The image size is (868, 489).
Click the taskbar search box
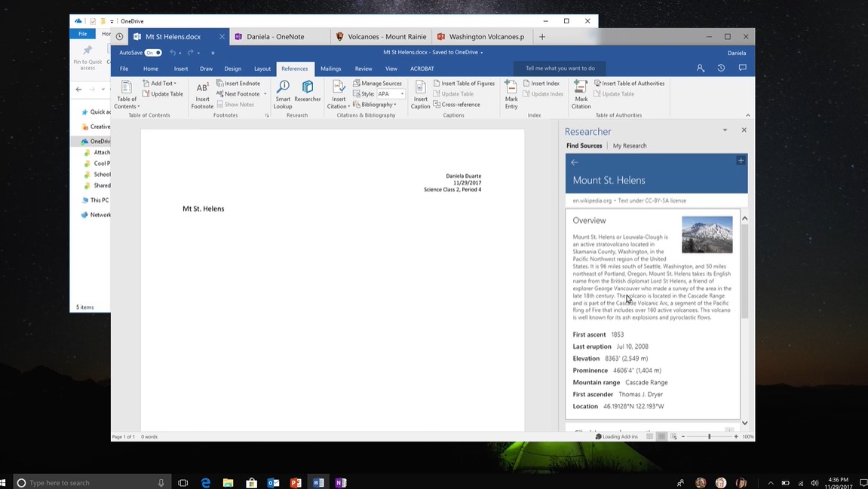(x=91, y=482)
